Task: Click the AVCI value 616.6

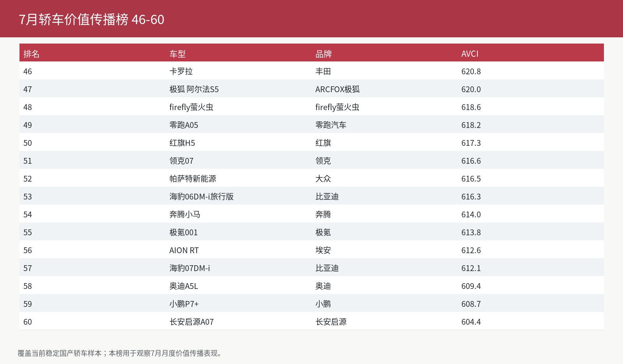Action: (471, 161)
